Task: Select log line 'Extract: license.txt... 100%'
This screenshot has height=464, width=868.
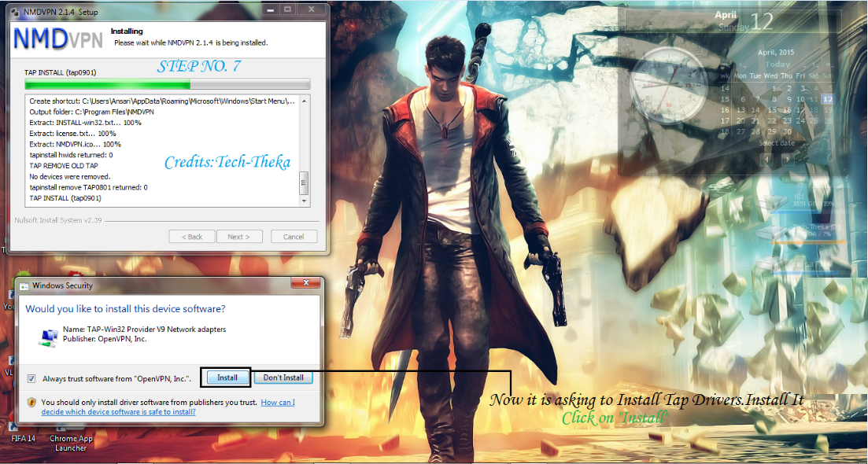Action: point(72,133)
